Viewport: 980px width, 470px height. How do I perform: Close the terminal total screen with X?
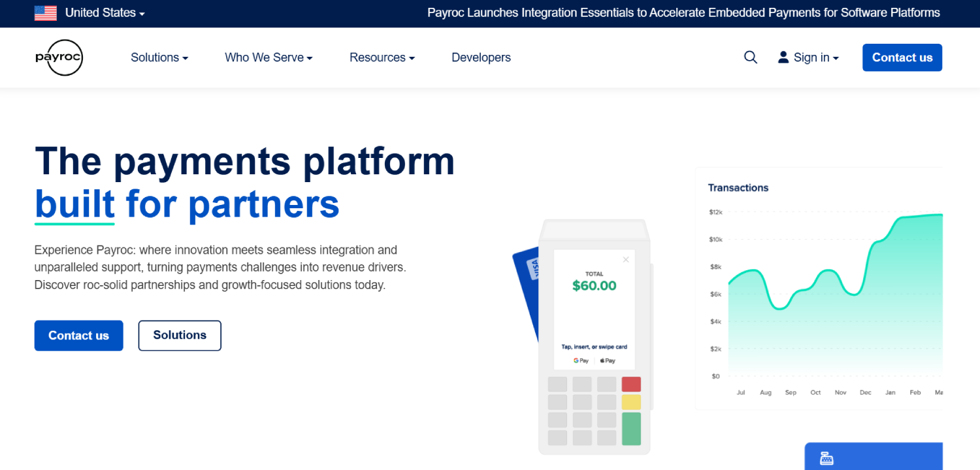(x=626, y=260)
